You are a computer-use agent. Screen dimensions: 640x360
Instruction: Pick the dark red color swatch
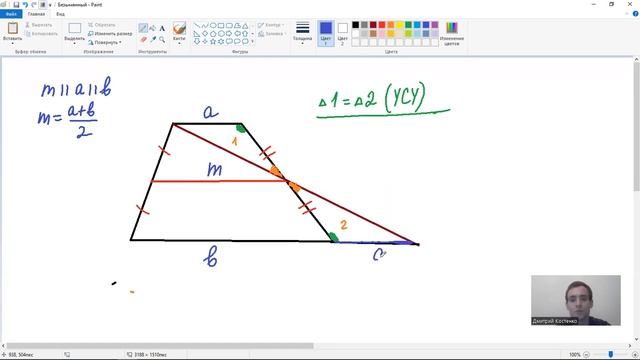tap(373, 25)
